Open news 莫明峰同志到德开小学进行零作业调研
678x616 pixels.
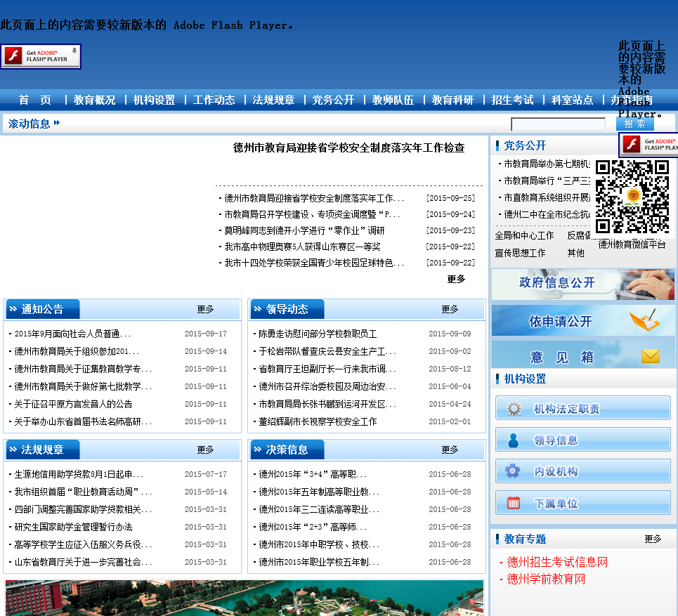(x=304, y=230)
